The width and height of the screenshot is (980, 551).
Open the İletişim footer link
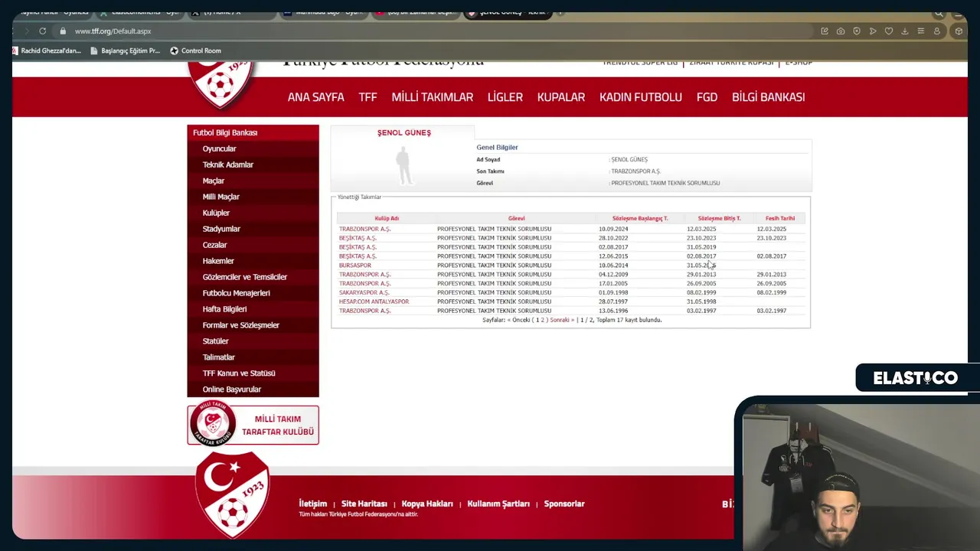312,504
